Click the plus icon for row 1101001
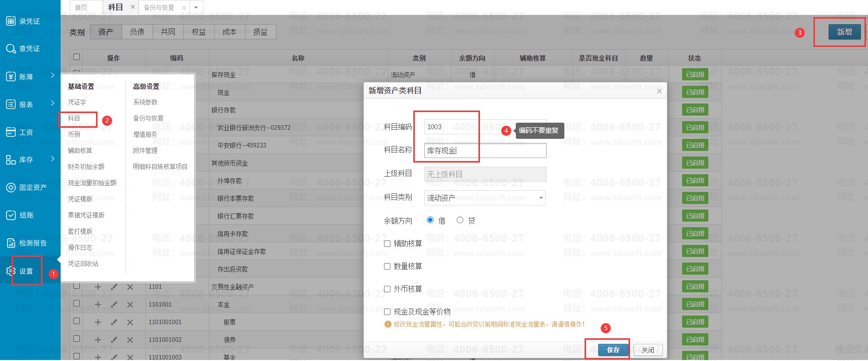Screen dimensions: 868x361 point(98,304)
